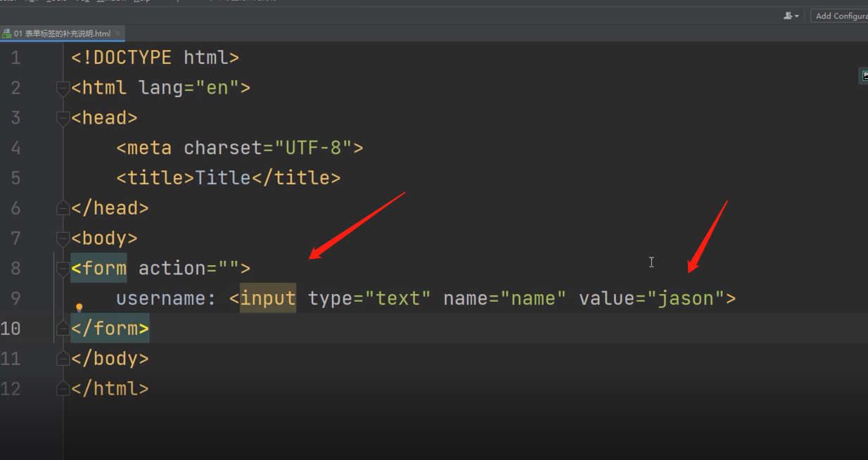The width and height of the screenshot is (868, 460).
Task: Open the user account dropdown in toolbar
Action: [791, 15]
